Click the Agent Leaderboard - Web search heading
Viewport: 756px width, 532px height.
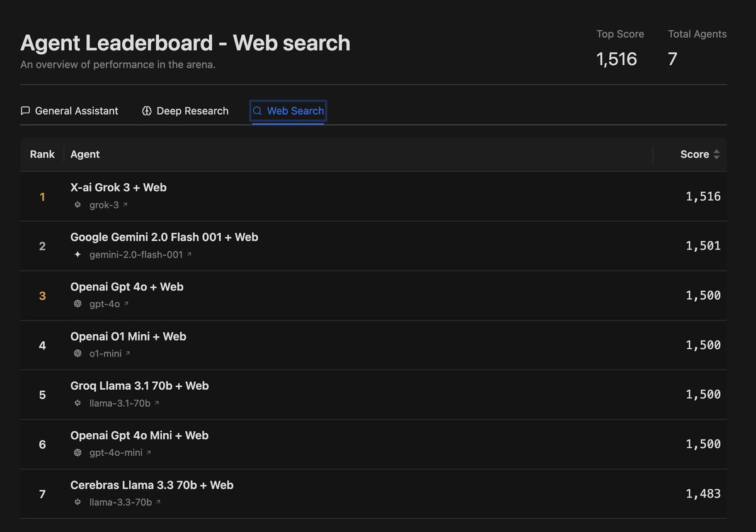185,43
